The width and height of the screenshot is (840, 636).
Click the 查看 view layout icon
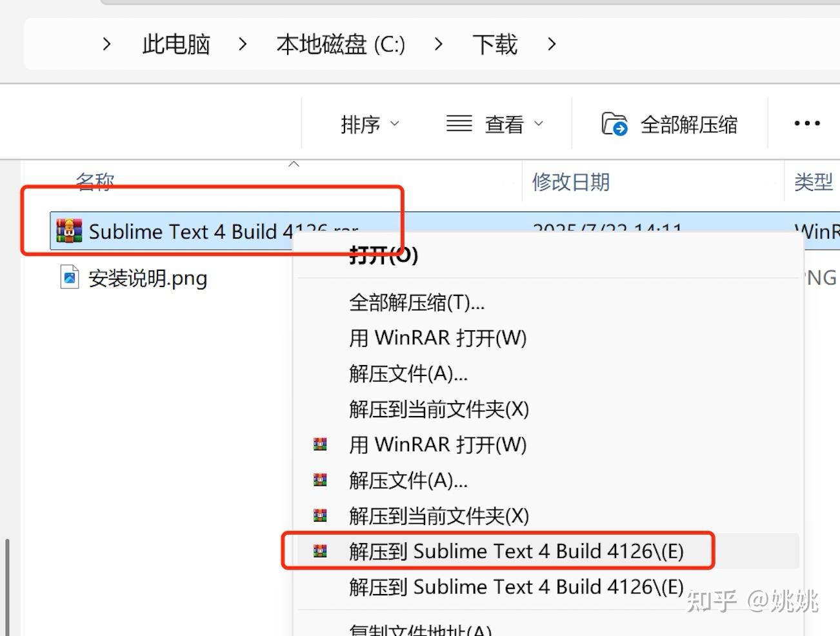tap(458, 123)
